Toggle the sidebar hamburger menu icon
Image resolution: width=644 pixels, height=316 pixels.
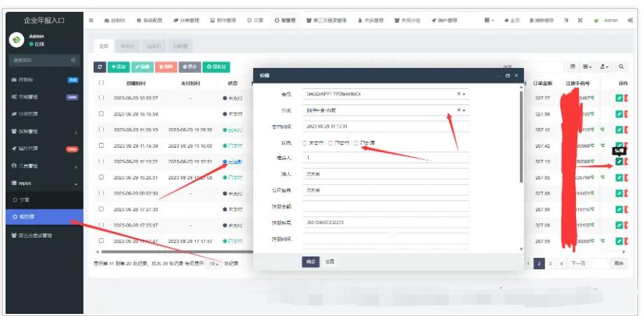91,20
